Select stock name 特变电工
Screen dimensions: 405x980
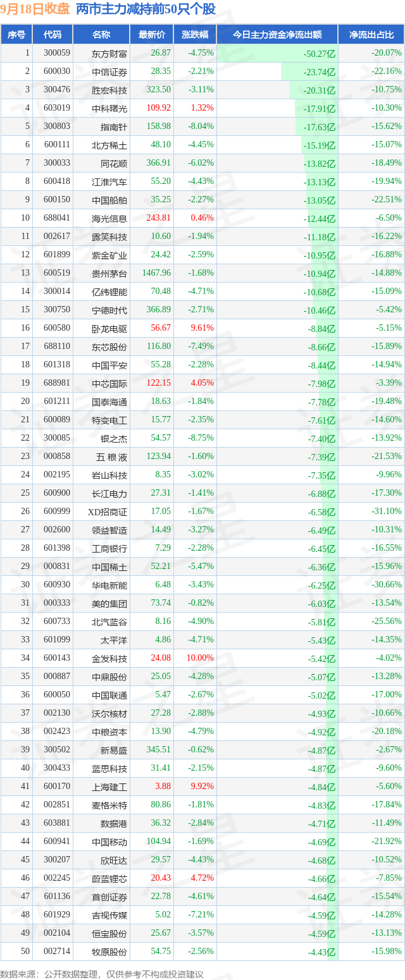tap(109, 420)
